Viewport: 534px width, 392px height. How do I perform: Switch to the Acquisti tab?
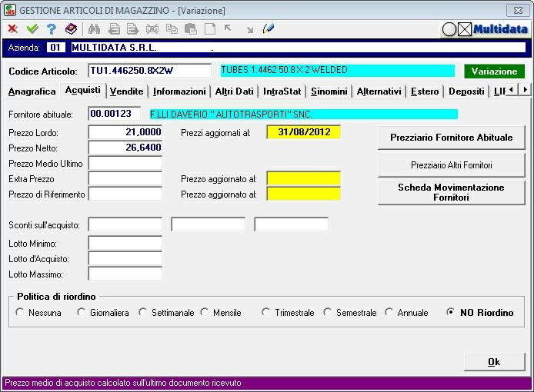pos(83,90)
